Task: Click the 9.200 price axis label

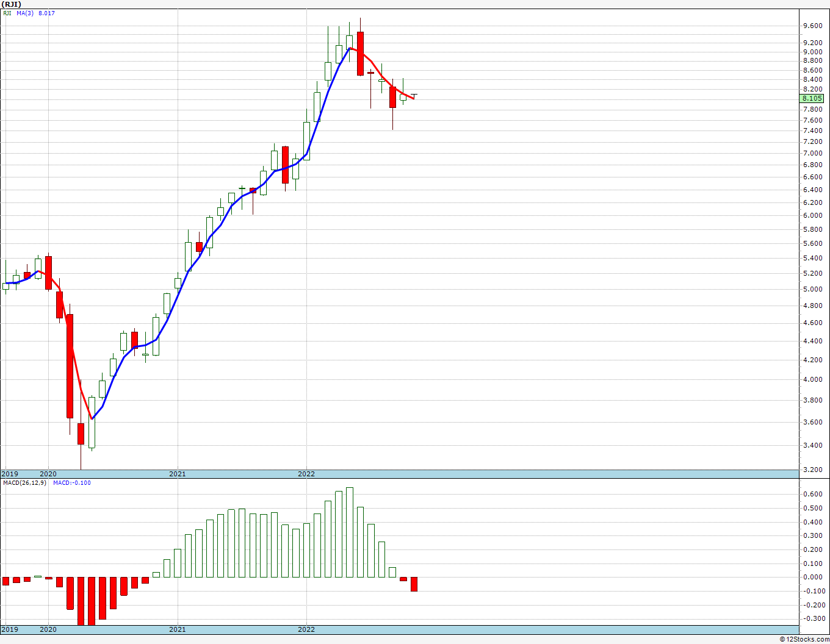Action: pos(812,43)
